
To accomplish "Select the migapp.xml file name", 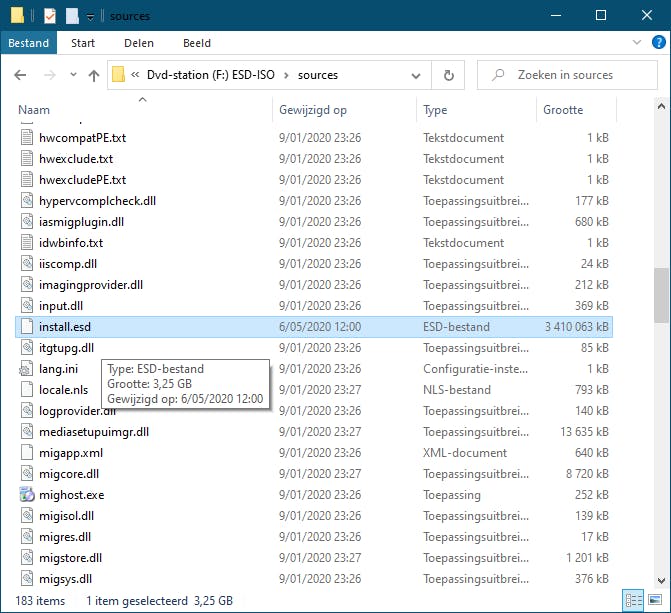I will [71, 453].
